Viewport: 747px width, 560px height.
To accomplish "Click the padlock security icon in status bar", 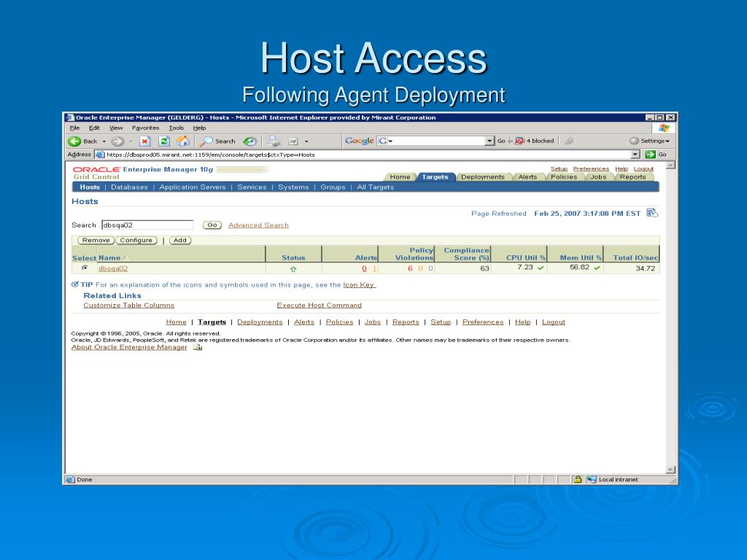I will (578, 480).
